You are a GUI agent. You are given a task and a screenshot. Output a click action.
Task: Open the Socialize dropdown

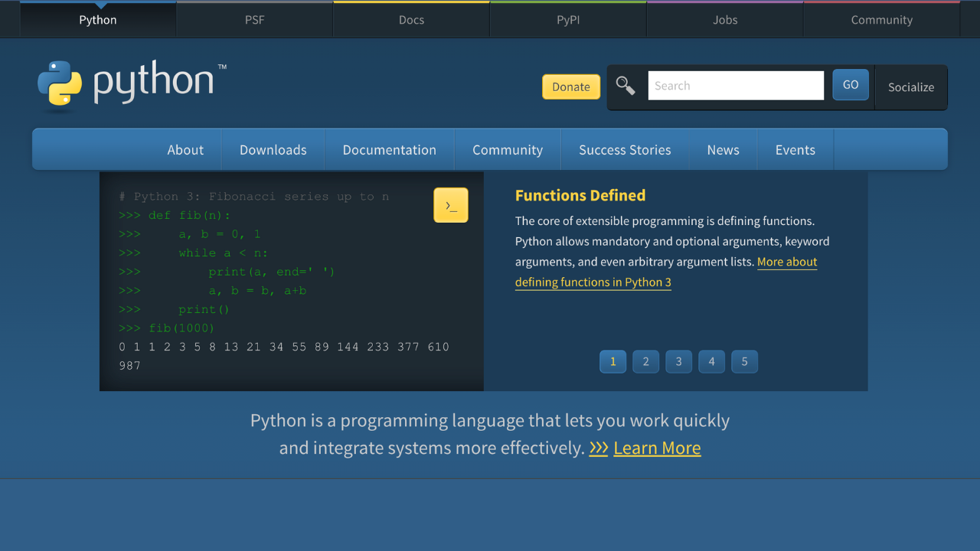[910, 87]
